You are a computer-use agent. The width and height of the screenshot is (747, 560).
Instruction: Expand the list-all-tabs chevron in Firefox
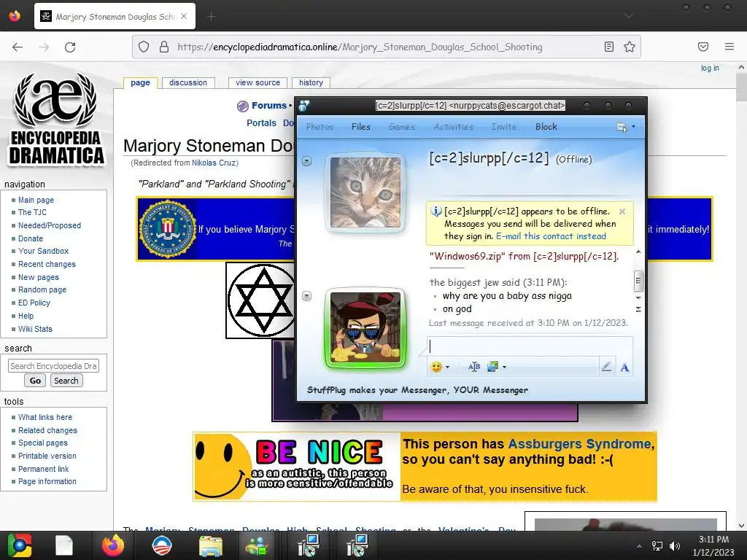tap(629, 16)
